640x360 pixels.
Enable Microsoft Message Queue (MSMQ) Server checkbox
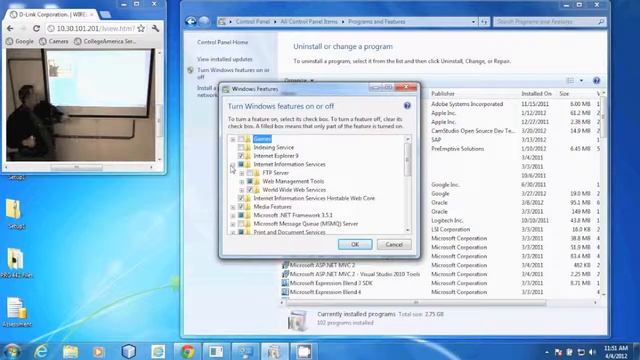pyautogui.click(x=241, y=224)
